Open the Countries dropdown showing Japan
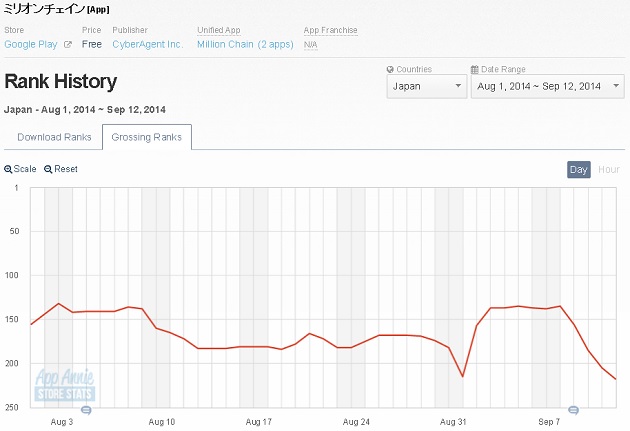This screenshot has height=431, width=630. point(427,86)
